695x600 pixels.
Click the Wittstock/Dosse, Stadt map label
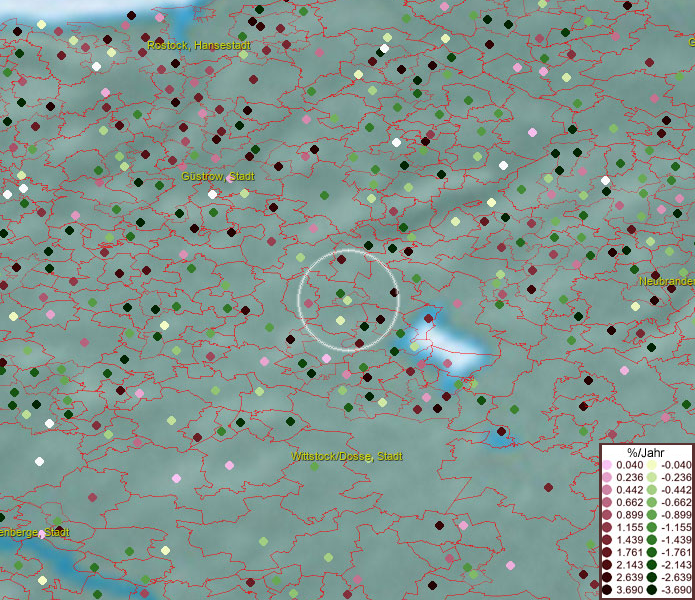tap(347, 456)
